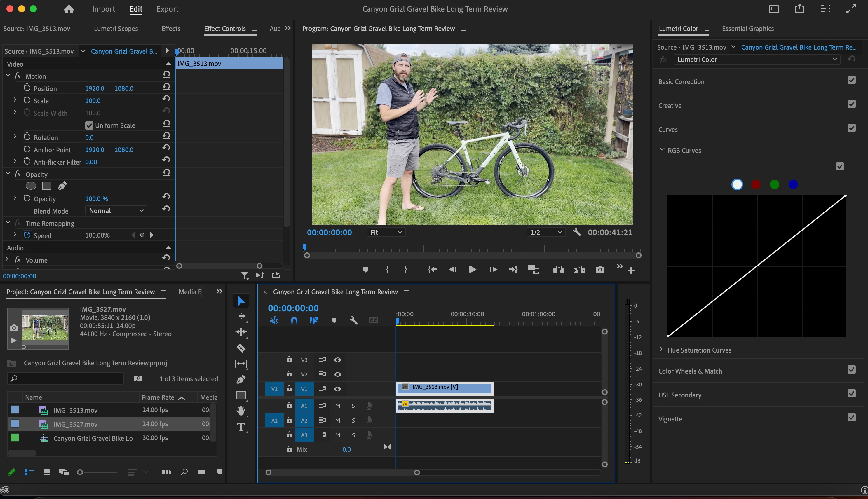Open the Blend Mode Normal dropdown

(116, 211)
